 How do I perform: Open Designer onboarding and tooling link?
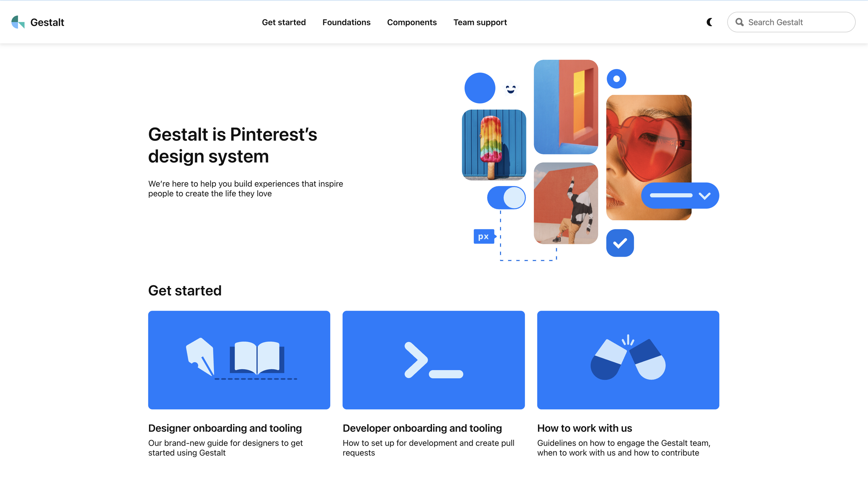(225, 428)
